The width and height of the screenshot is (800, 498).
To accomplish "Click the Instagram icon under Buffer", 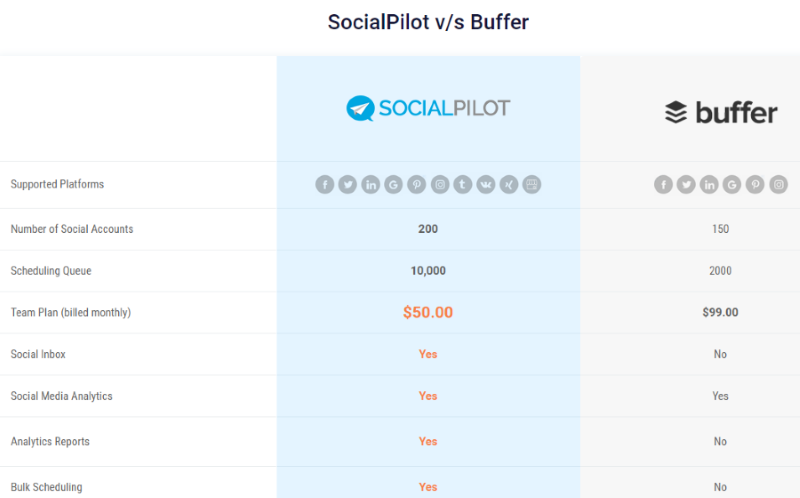I will pyautogui.click(x=778, y=184).
